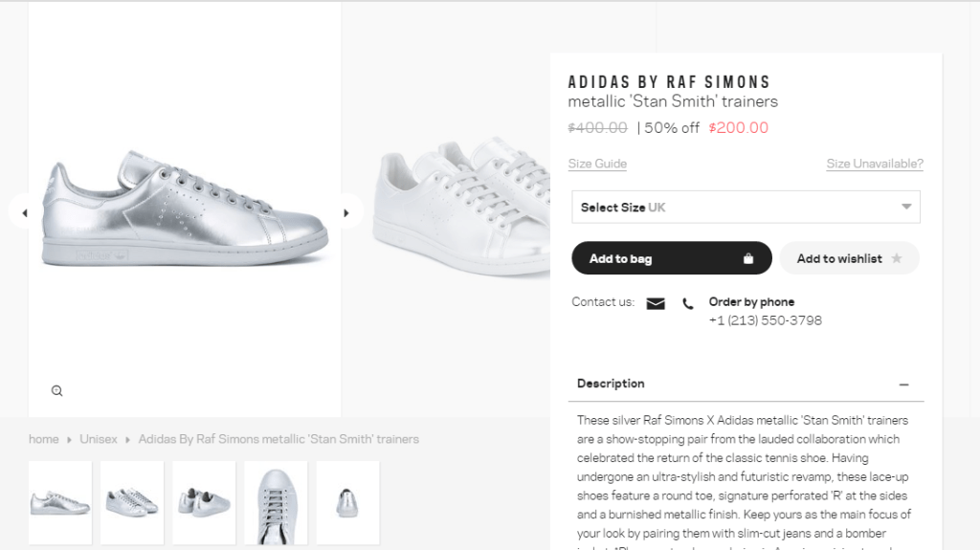Click the zoom magnifier icon

click(x=57, y=390)
